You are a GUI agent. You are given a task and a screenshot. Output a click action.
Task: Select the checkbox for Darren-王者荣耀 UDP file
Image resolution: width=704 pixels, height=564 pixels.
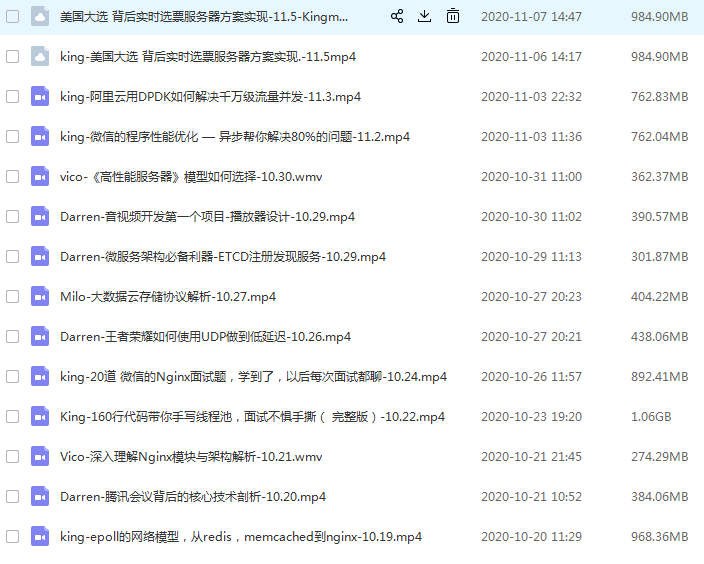tap(13, 336)
